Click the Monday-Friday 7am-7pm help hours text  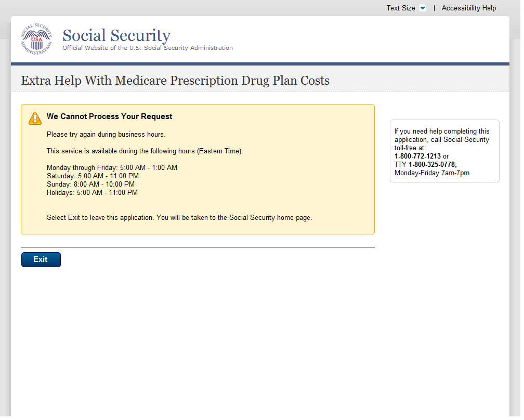point(431,173)
